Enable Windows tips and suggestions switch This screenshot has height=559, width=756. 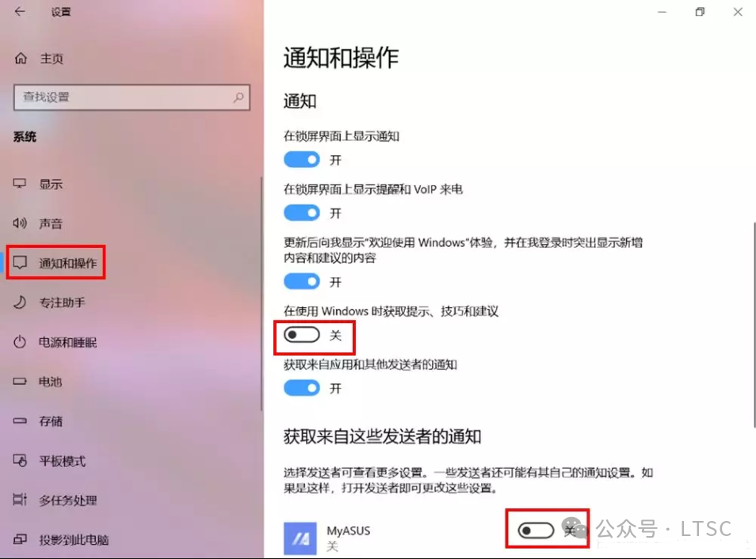click(302, 334)
